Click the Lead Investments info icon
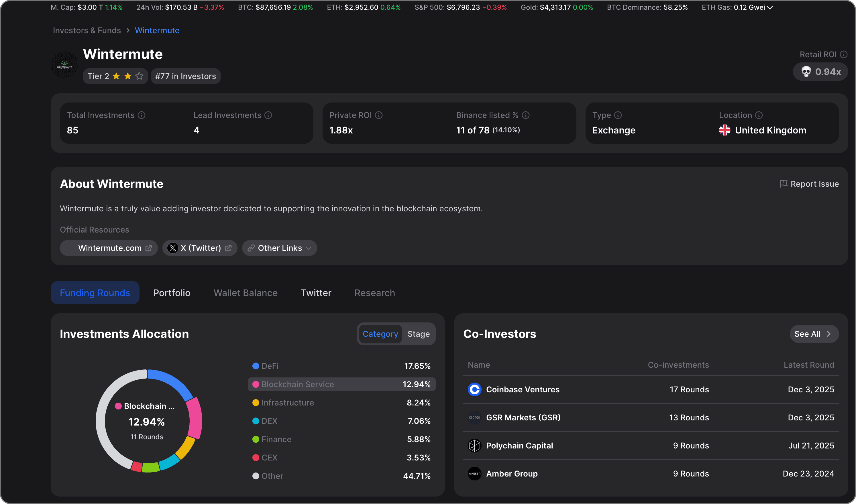 pyautogui.click(x=268, y=115)
